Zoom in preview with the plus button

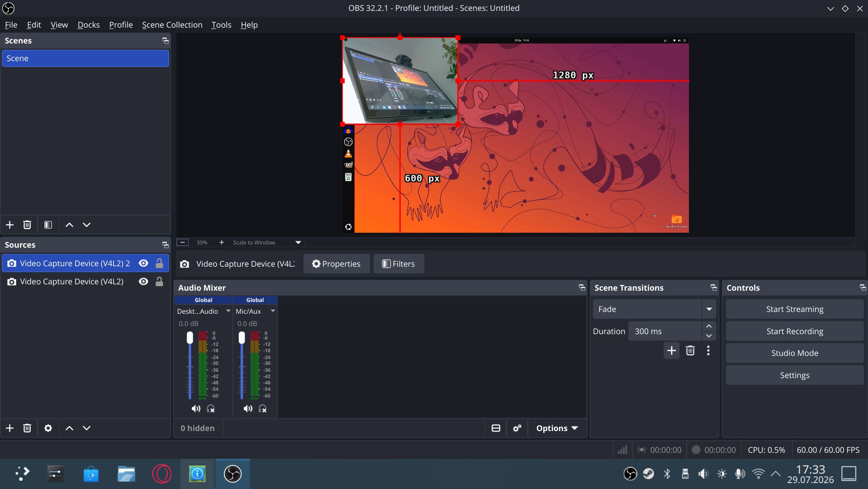(x=221, y=242)
